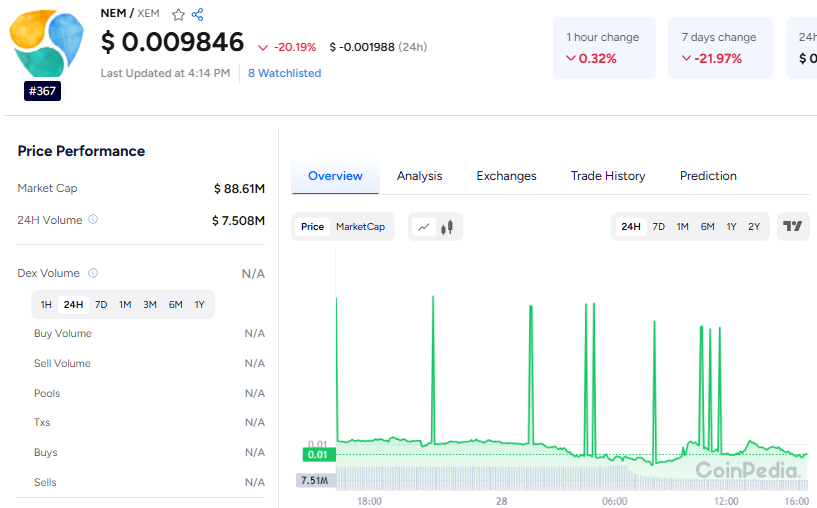Click the Txs row label
This screenshot has height=508, width=817.
(x=42, y=423)
